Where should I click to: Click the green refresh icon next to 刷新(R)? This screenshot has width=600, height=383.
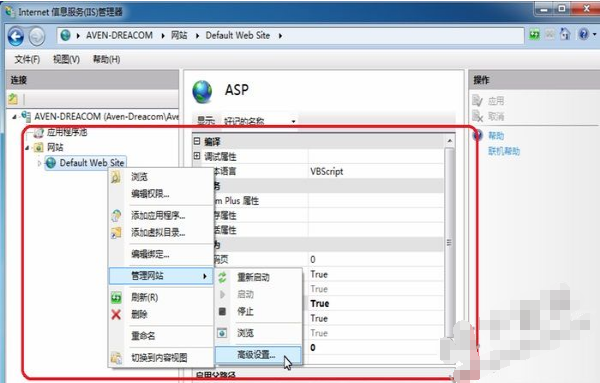[116, 297]
